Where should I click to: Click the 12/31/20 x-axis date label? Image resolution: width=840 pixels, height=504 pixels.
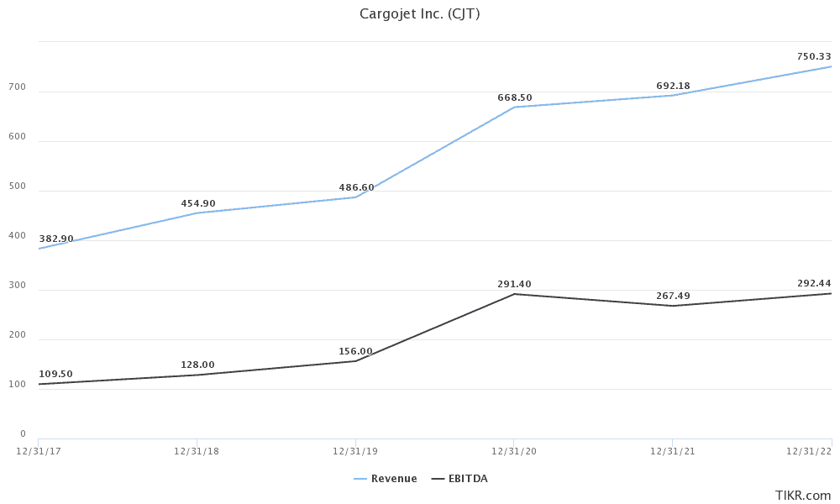tap(514, 451)
